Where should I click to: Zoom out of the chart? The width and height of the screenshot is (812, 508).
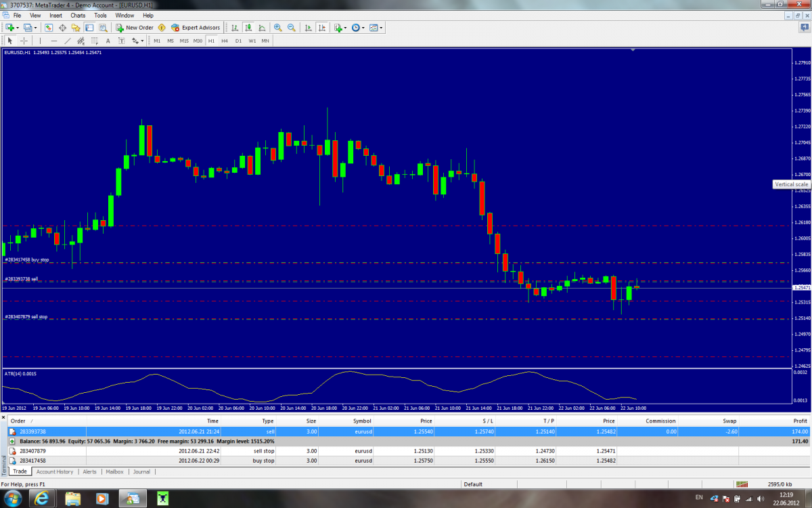click(x=291, y=28)
